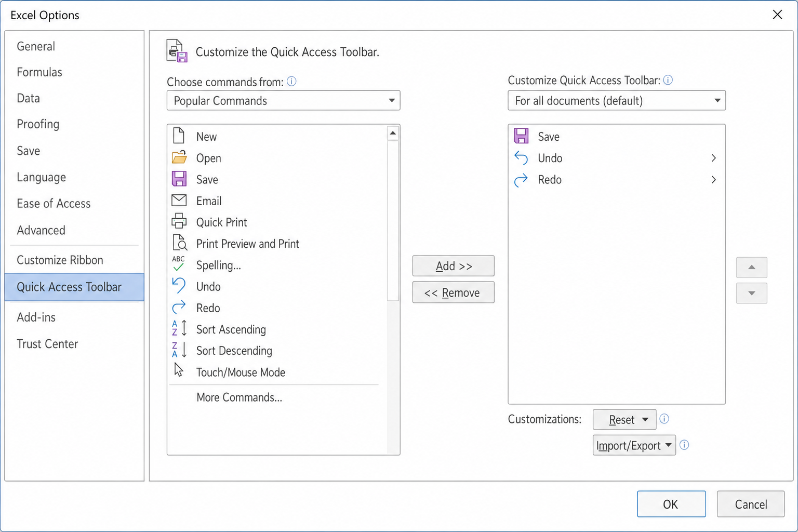The height and width of the screenshot is (532, 798).
Task: Select the Sort Ascending command text
Action: click(231, 329)
